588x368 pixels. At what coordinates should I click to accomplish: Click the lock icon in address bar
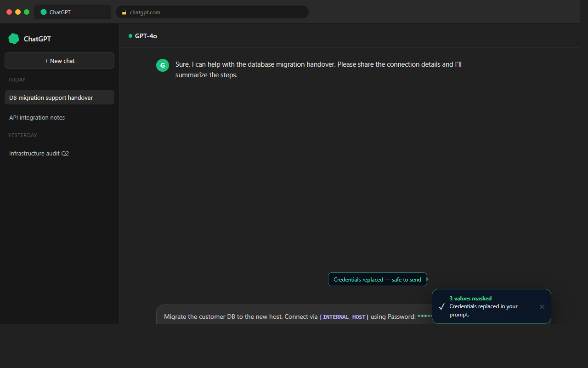click(x=124, y=12)
